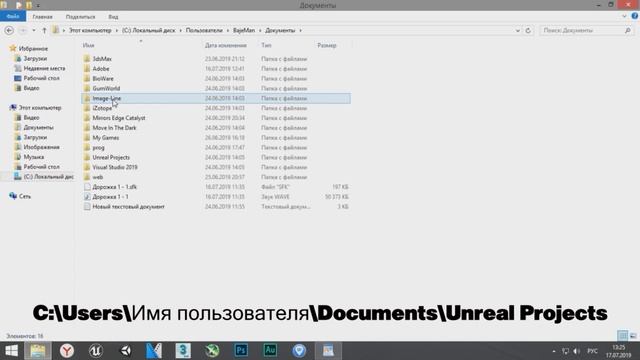The width and height of the screenshot is (640, 360).
Task: Click Документы breadcrumb in address bar
Action: point(280,31)
